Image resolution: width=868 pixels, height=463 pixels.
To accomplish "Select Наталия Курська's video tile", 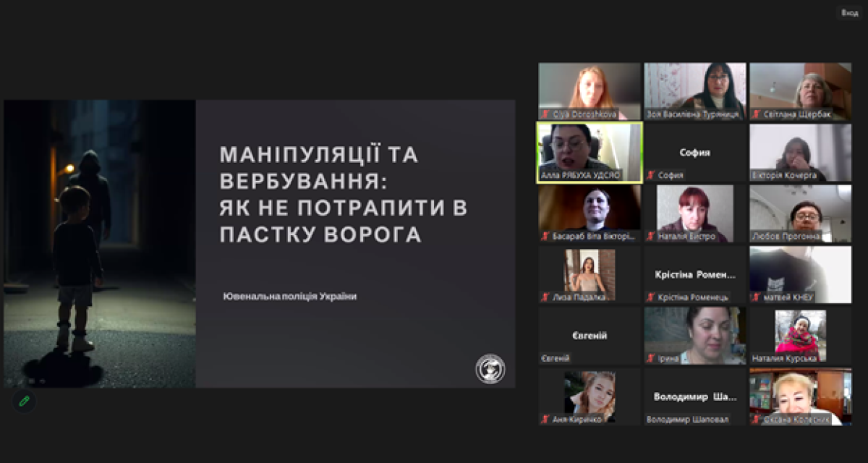I will [x=800, y=334].
